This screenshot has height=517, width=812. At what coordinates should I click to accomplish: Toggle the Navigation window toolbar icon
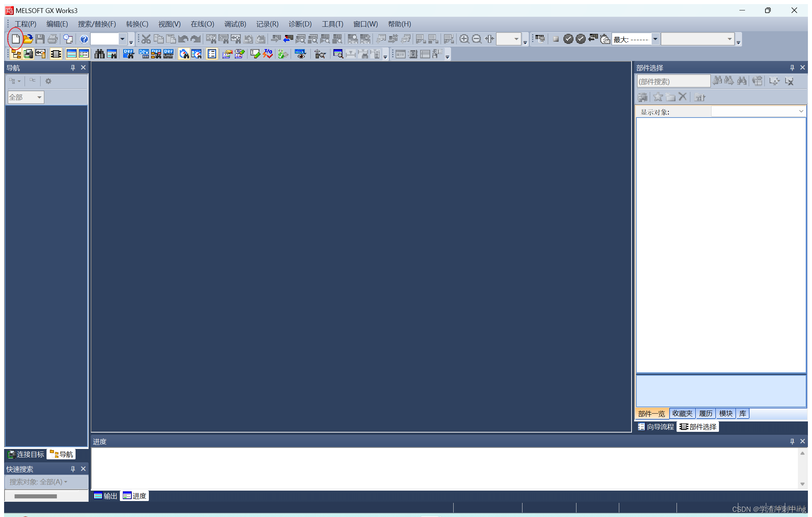click(x=16, y=54)
